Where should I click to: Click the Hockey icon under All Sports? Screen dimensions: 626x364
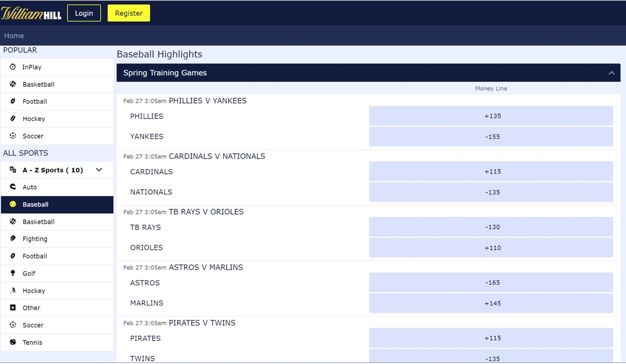13,291
